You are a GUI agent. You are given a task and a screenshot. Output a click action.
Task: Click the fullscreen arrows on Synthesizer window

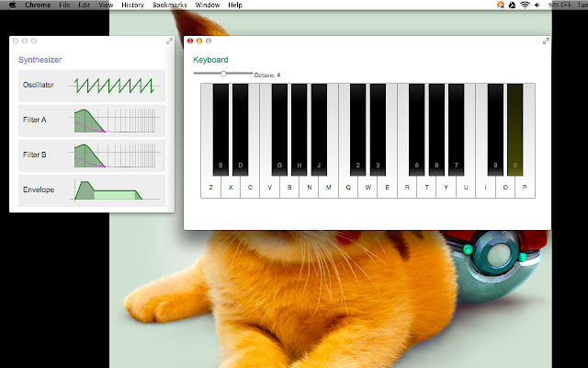pos(169,40)
